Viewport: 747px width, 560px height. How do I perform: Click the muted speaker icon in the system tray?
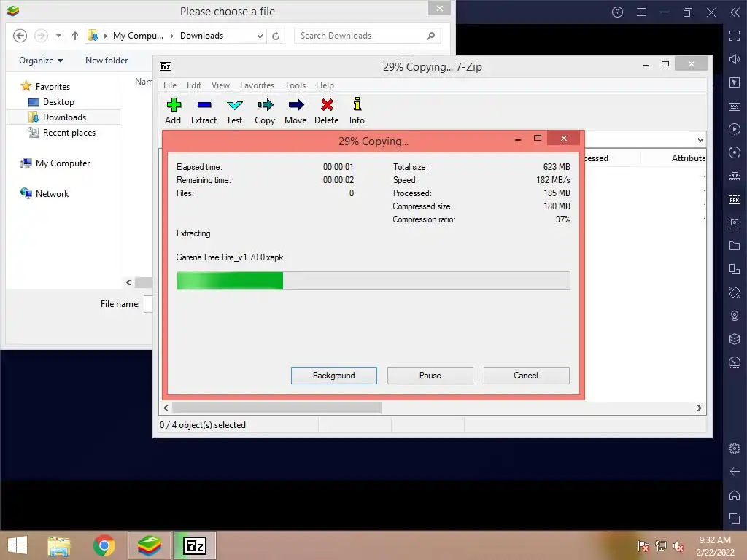[678, 546]
